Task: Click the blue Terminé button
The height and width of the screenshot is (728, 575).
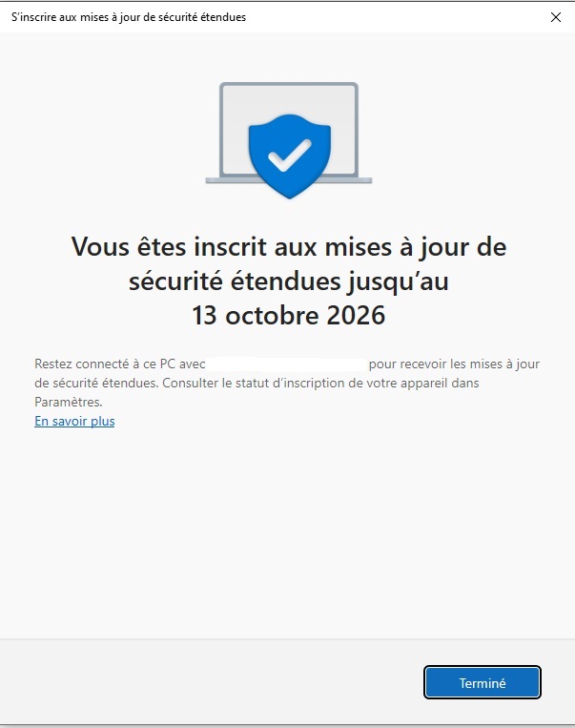Action: (x=483, y=682)
